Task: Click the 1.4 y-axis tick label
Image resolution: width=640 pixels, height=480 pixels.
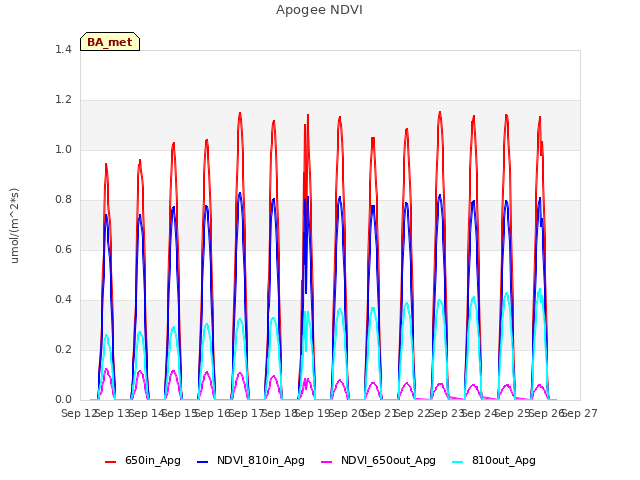Action: pos(63,49)
